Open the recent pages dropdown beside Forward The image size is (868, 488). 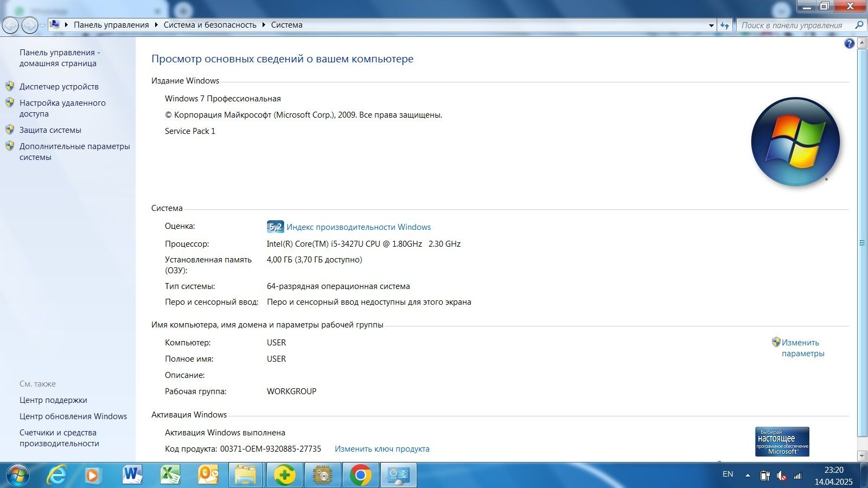43,25
